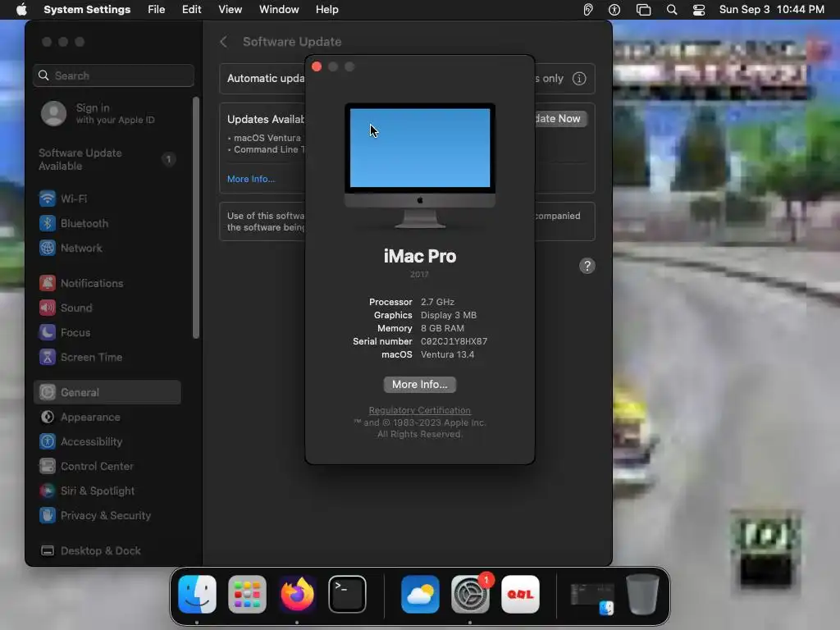Open the File menu
This screenshot has width=840, height=630.
pyautogui.click(x=157, y=10)
